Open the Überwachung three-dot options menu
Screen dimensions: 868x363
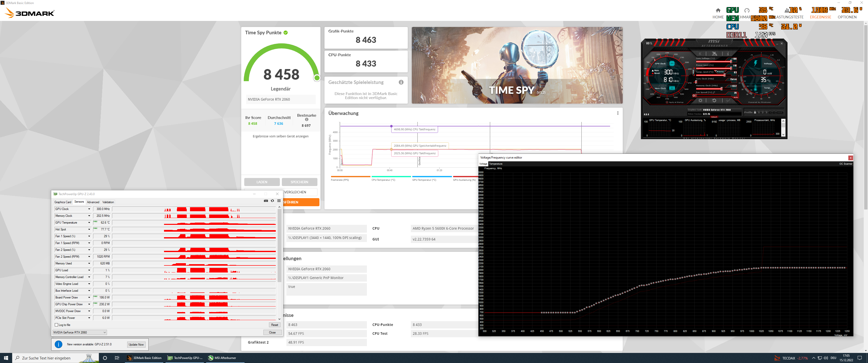point(618,113)
